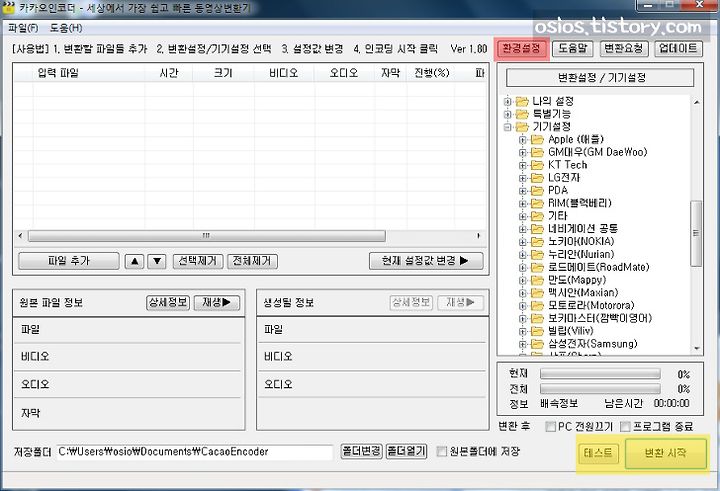Select the 나의 설정 folder icon
The width and height of the screenshot is (720, 491).
tap(522, 101)
